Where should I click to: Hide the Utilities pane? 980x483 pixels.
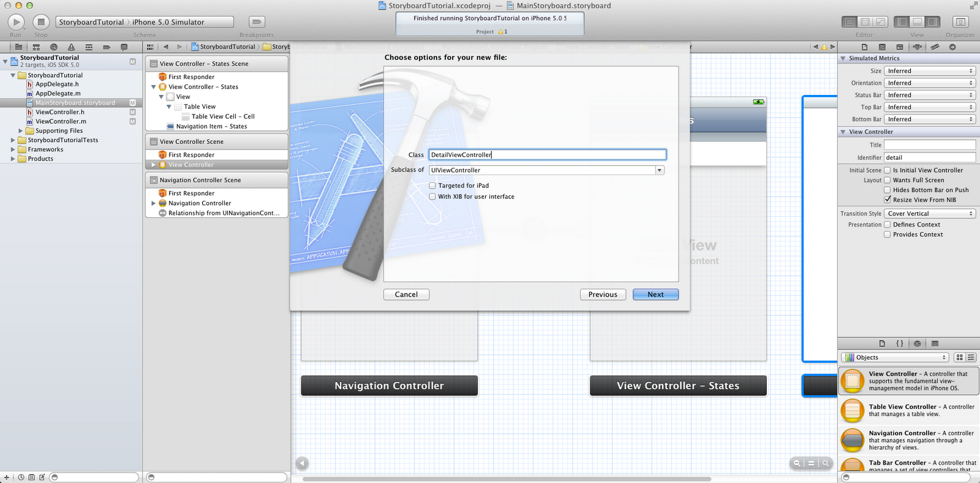932,22
